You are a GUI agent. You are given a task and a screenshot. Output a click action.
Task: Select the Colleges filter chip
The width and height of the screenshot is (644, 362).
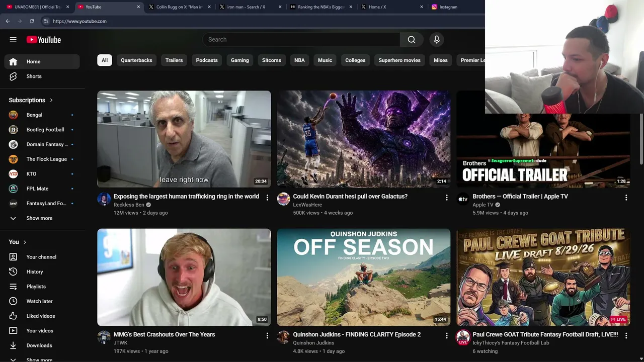[355, 60]
